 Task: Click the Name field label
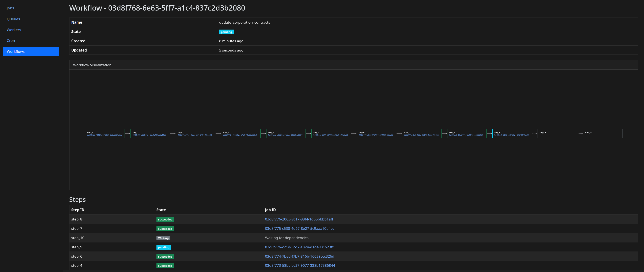pyautogui.click(x=76, y=22)
